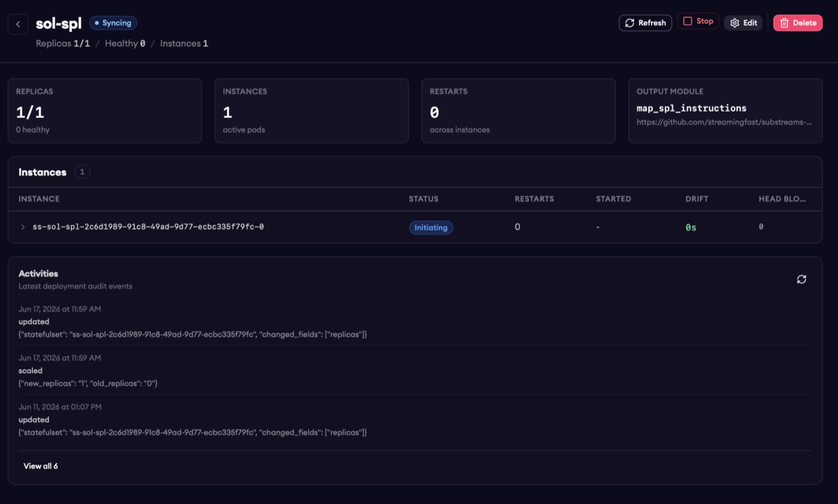
Task: Click the INSTANCE column header
Action: (39, 199)
